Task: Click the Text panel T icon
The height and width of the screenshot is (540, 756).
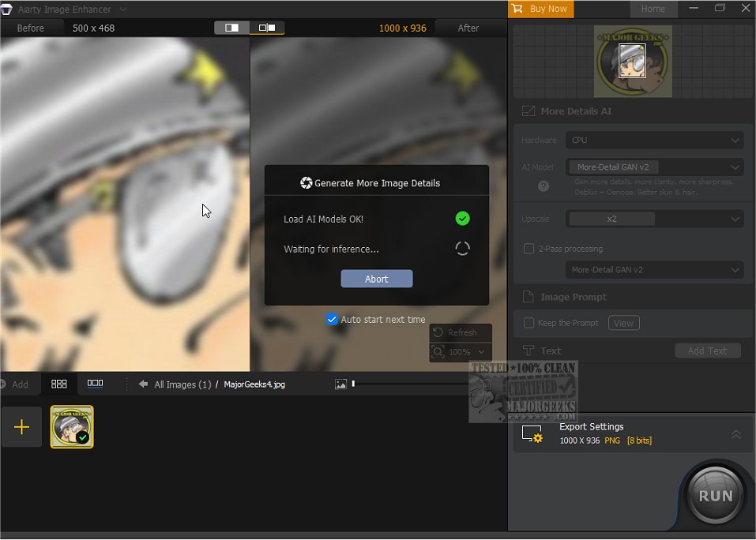Action: (x=528, y=351)
